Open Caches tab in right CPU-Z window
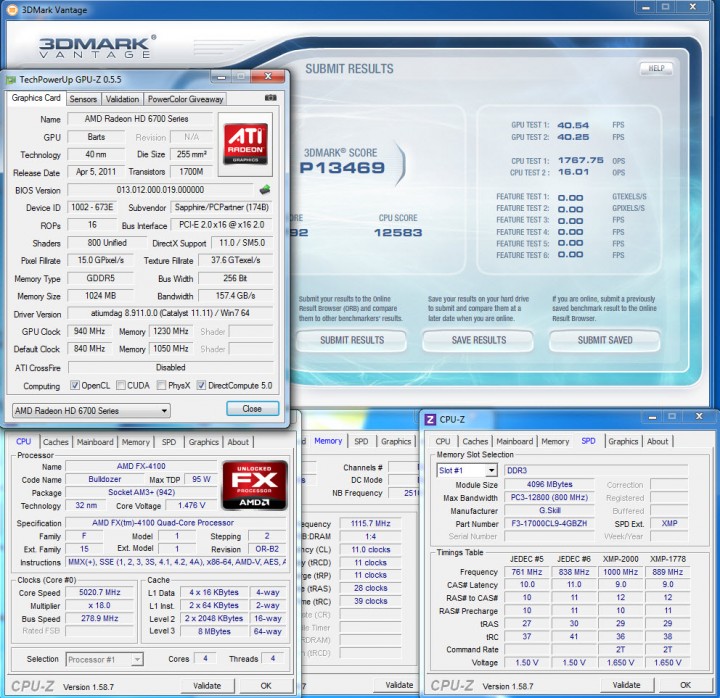 pyautogui.click(x=475, y=441)
